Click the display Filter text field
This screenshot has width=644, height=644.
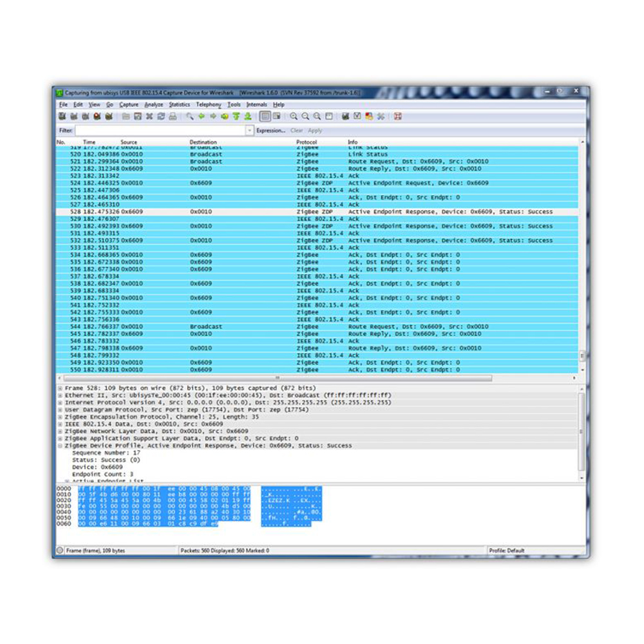point(160,131)
